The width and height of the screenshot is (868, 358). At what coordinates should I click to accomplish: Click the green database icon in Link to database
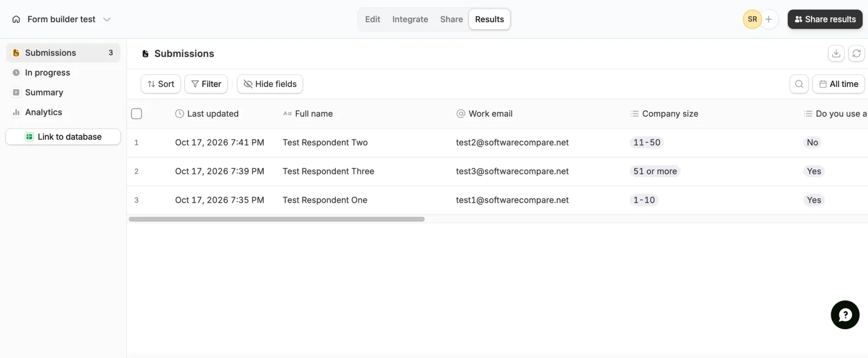coord(29,137)
